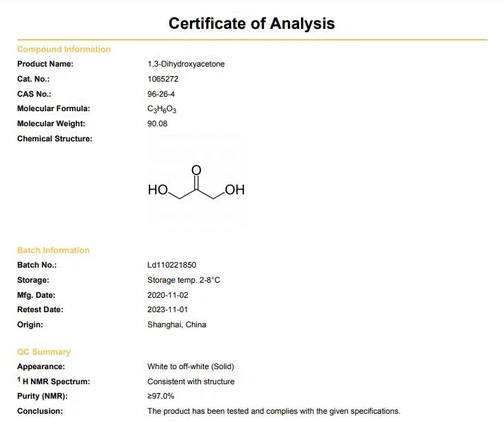
Task: Select purity value '≥97.0%'
Action: pos(161,396)
